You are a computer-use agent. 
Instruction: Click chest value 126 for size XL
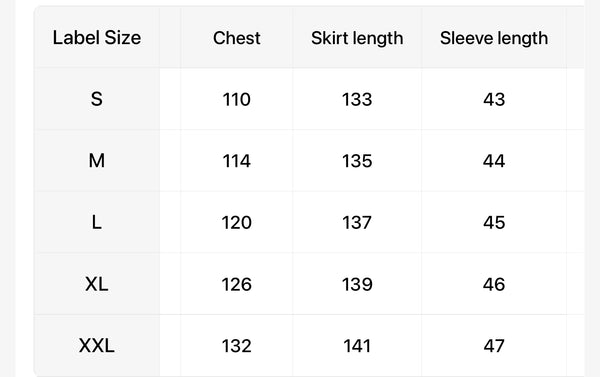[x=236, y=284]
